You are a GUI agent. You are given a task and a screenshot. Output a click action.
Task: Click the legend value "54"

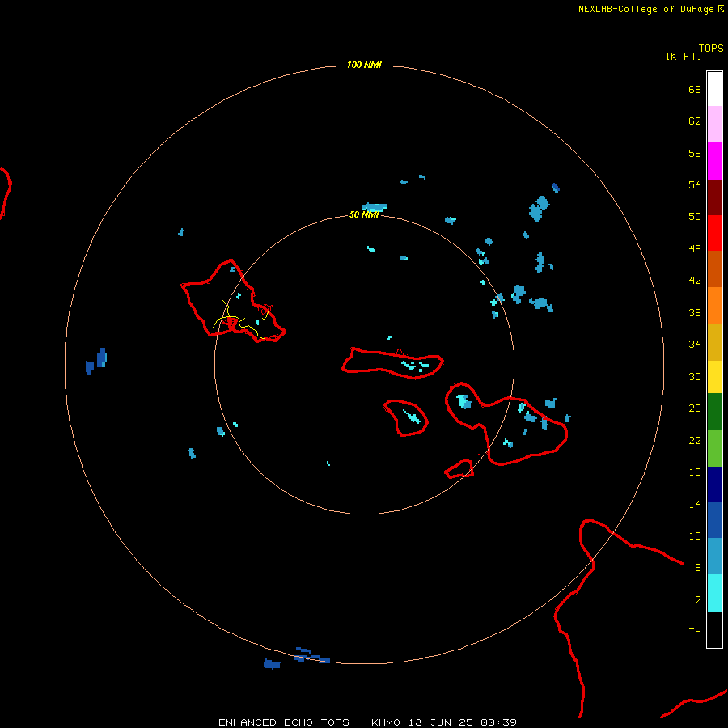695,184
